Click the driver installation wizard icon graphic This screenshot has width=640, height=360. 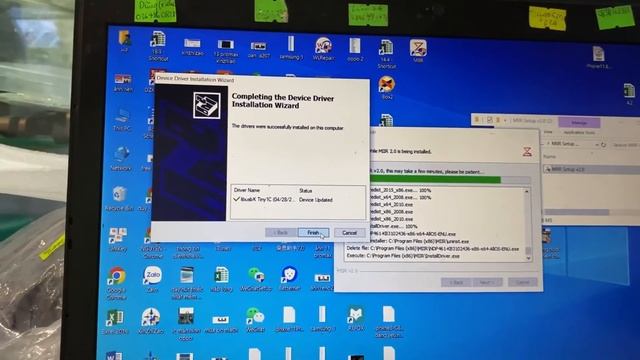pos(207,105)
